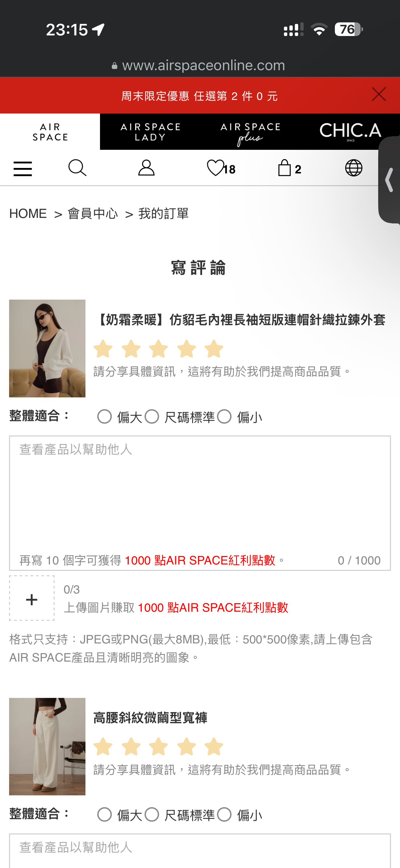Dismiss the red weekend promotion banner
400x868 pixels.
tap(379, 94)
